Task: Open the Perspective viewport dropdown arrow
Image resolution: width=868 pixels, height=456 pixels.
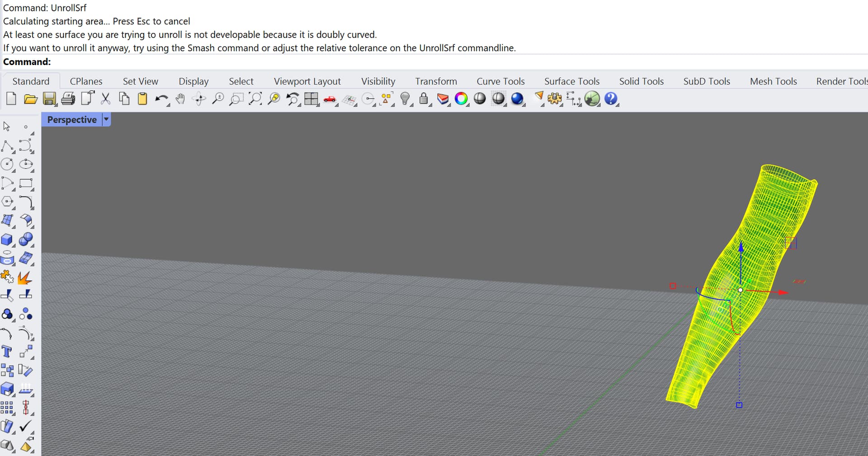Action: coord(106,119)
